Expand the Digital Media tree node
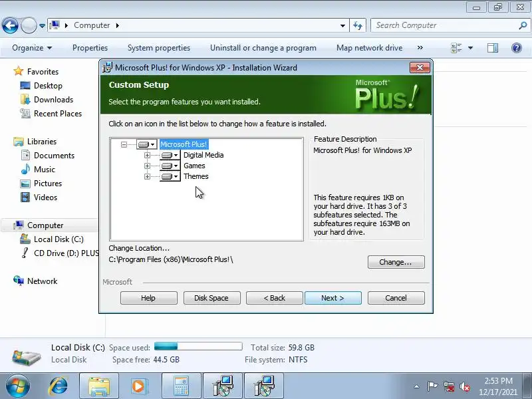The image size is (532, 399). point(147,156)
